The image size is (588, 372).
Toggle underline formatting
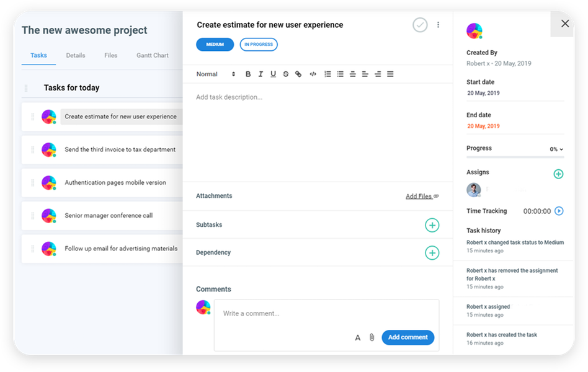(273, 74)
